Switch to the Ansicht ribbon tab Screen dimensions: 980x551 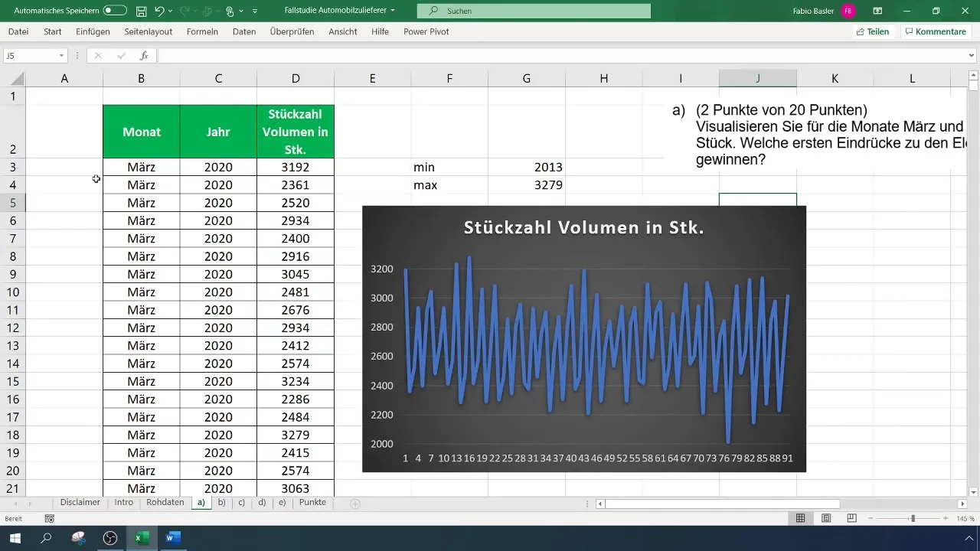point(343,31)
